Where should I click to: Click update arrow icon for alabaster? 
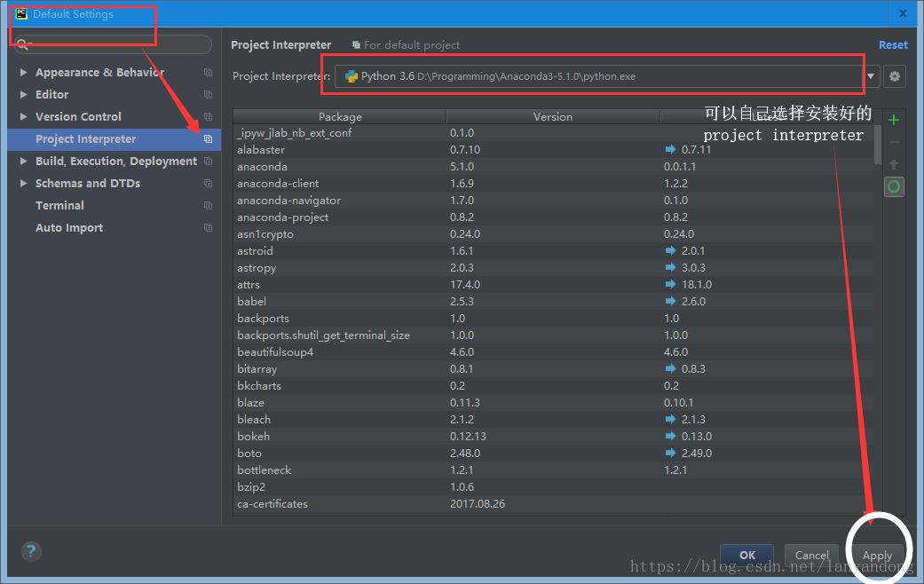pyautogui.click(x=670, y=149)
